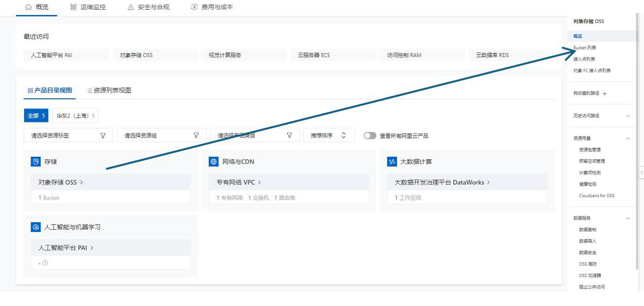
Task: Open 大数据开发治理平台 DataWorks link
Action: [442, 183]
